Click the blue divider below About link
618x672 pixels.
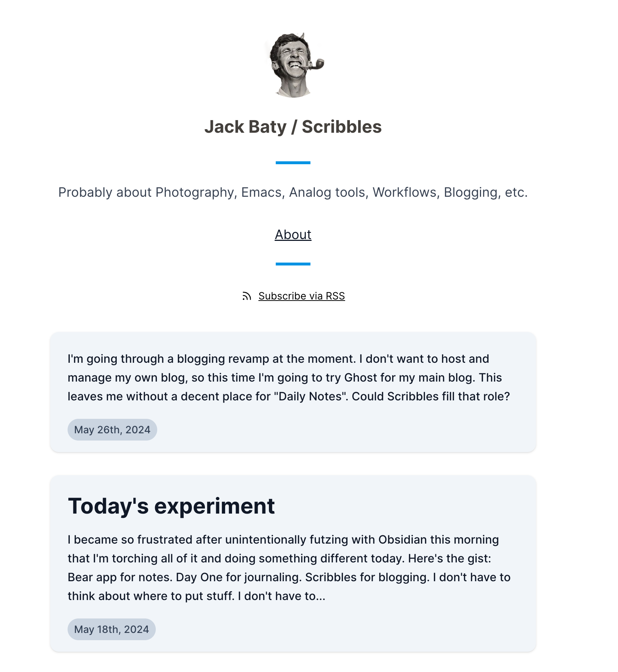click(293, 264)
